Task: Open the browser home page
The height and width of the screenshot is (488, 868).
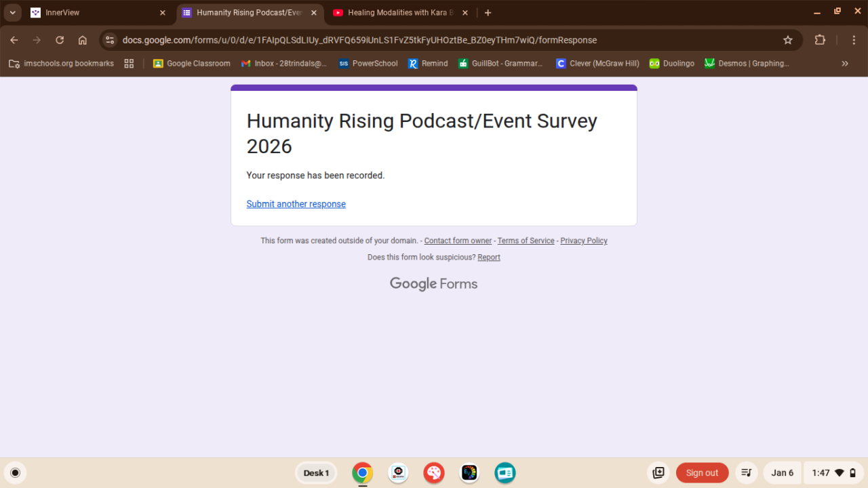Action: (83, 40)
